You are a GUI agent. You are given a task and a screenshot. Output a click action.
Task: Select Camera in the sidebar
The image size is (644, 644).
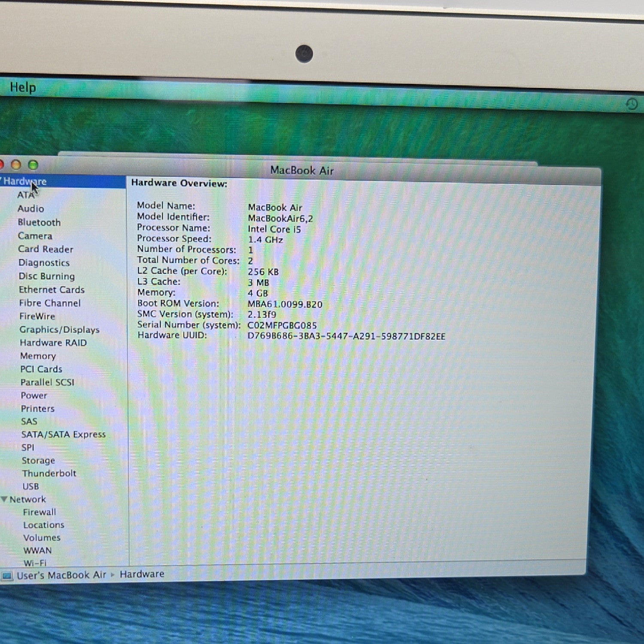tap(35, 236)
